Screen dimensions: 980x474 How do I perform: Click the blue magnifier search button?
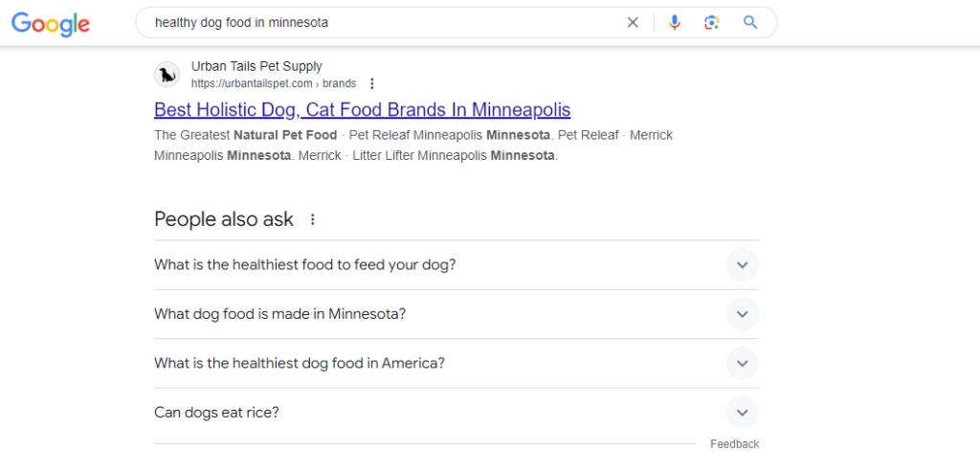pos(750,23)
